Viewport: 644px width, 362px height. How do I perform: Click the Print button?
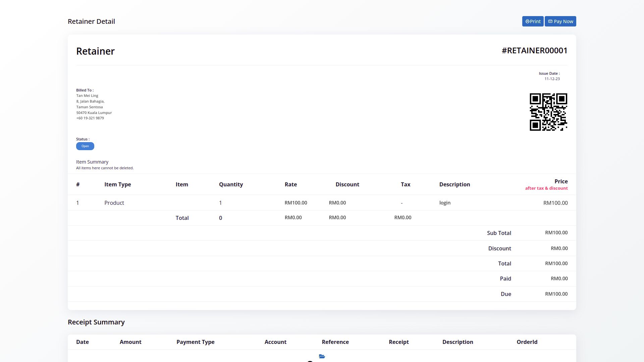[x=533, y=21]
